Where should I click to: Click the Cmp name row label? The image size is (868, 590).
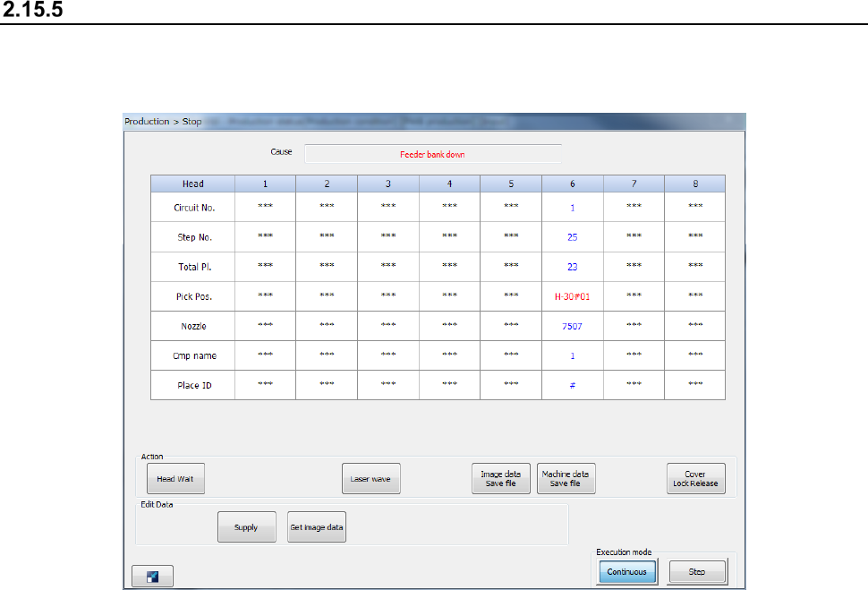(x=192, y=355)
